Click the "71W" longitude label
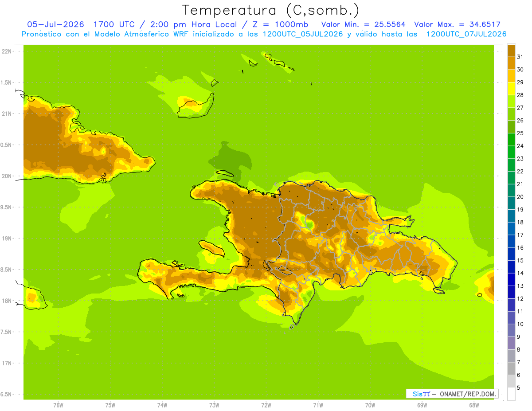The image size is (532, 411). [318, 405]
